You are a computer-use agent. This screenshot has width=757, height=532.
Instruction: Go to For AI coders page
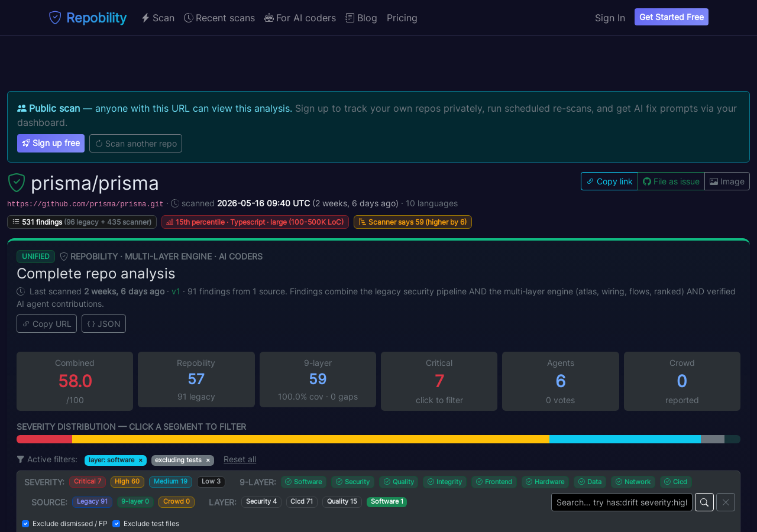(x=300, y=18)
